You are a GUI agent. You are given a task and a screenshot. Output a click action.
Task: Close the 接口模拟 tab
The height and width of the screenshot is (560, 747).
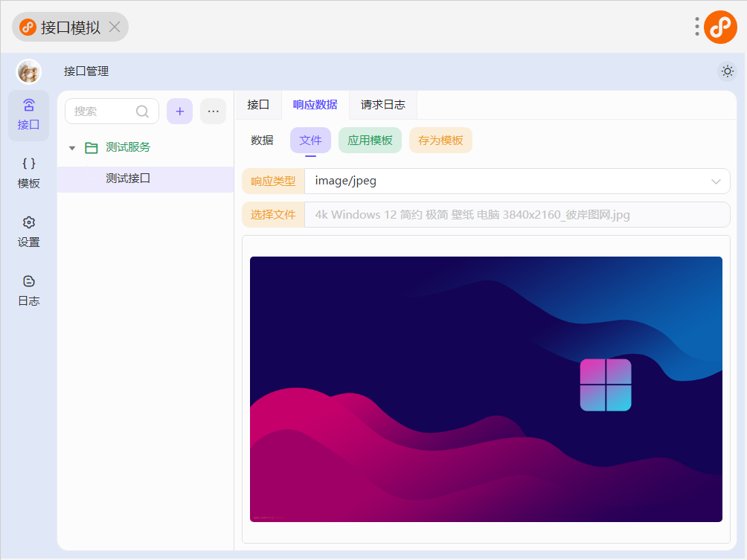(115, 27)
